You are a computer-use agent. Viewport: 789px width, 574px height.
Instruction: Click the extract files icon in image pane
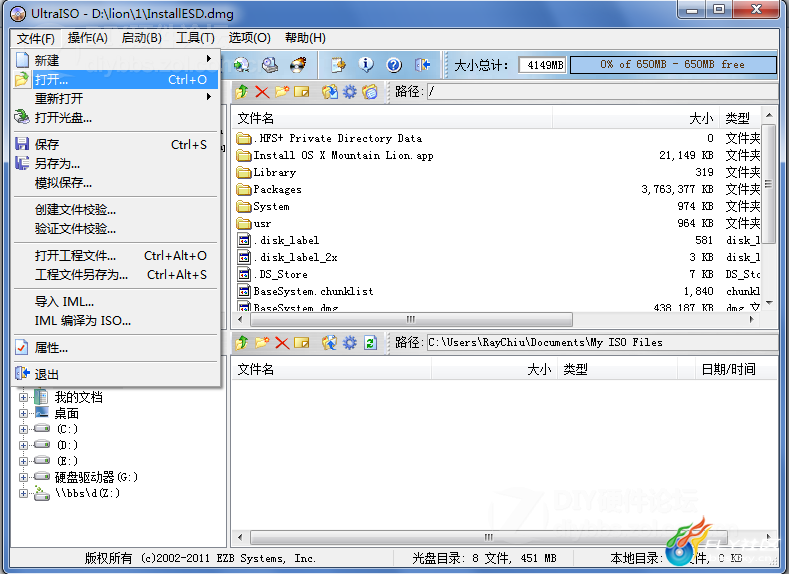point(330,92)
